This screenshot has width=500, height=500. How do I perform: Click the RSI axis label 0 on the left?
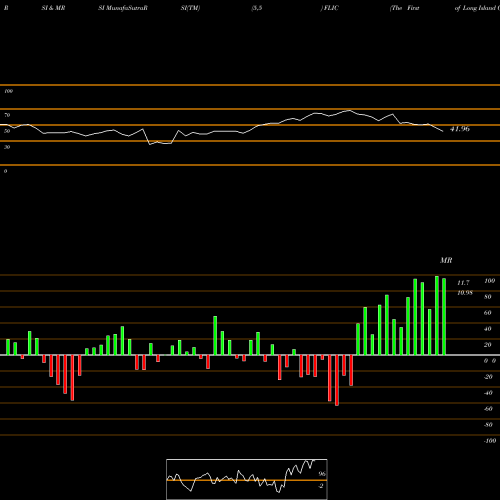coord(5,171)
